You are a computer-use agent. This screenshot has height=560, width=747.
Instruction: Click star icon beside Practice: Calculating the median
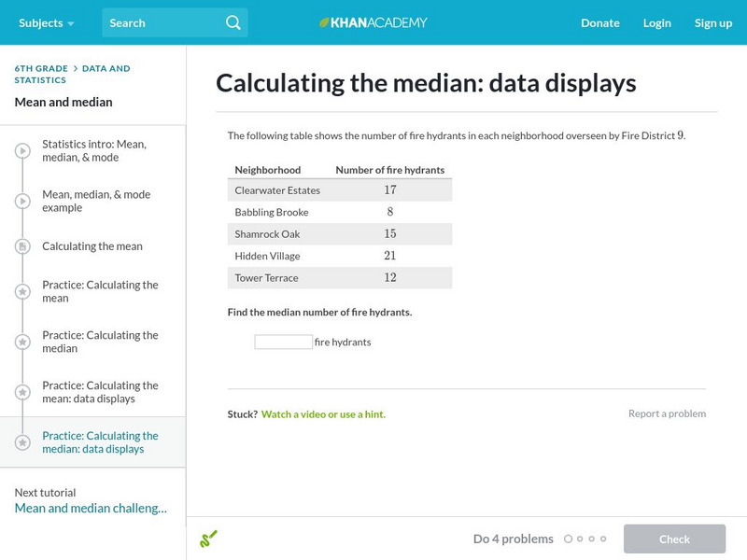[x=22, y=342]
